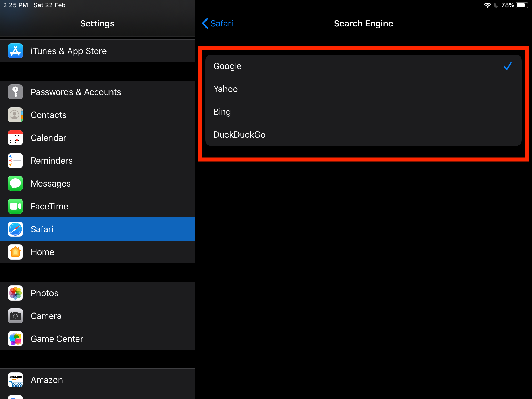Open Reminders settings row
This screenshot has height=399, width=532.
coord(97,161)
